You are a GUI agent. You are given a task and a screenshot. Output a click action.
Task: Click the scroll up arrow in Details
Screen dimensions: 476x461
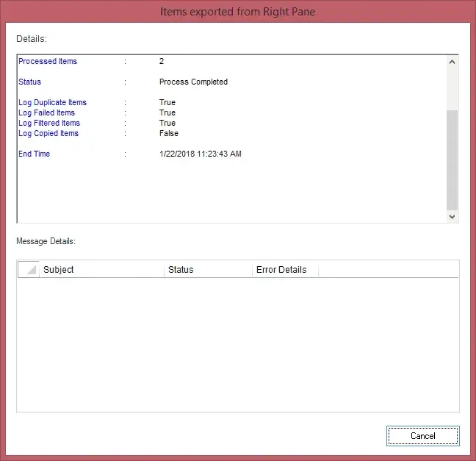[452, 62]
